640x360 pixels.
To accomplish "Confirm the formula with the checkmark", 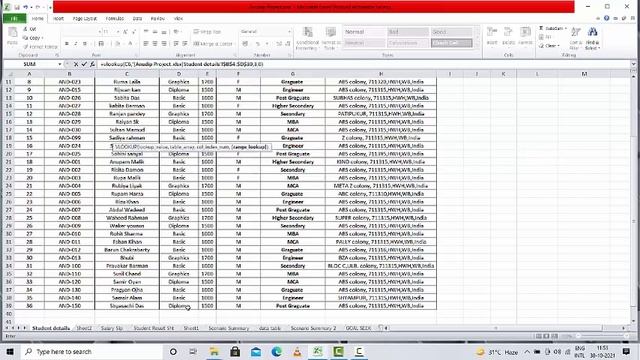I will [84, 64].
